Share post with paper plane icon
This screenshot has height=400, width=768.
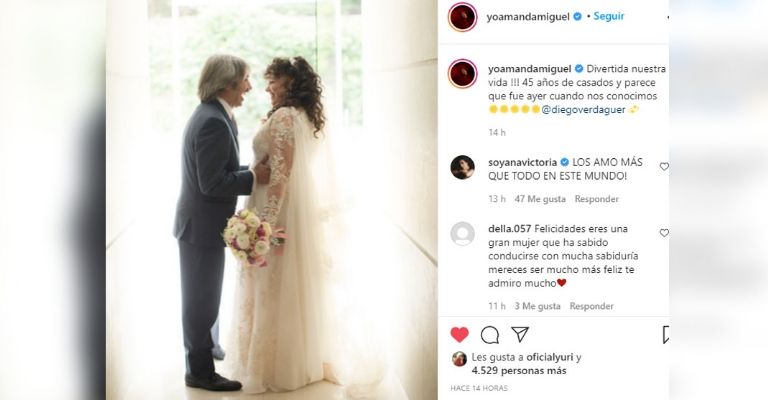520,334
